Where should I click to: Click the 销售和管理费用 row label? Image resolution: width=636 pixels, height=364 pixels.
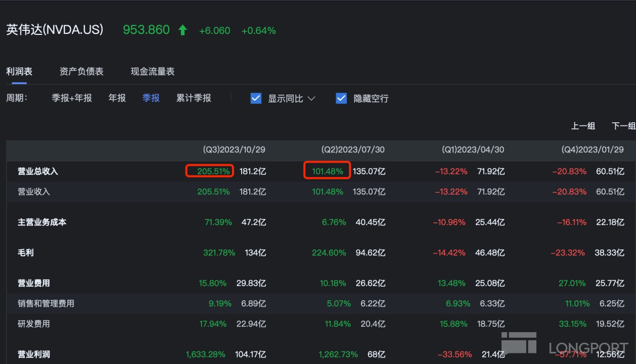[x=46, y=303]
